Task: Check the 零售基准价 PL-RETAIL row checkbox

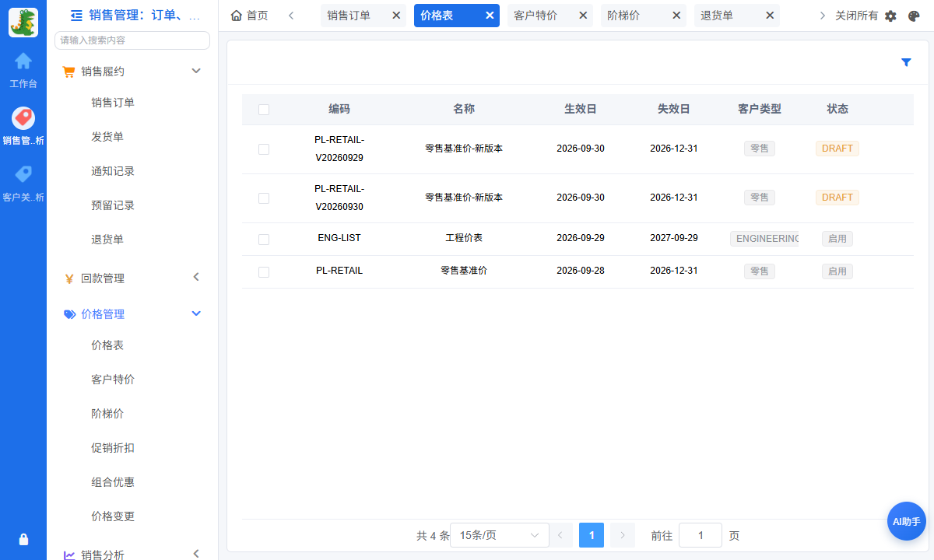Action: 264,272
